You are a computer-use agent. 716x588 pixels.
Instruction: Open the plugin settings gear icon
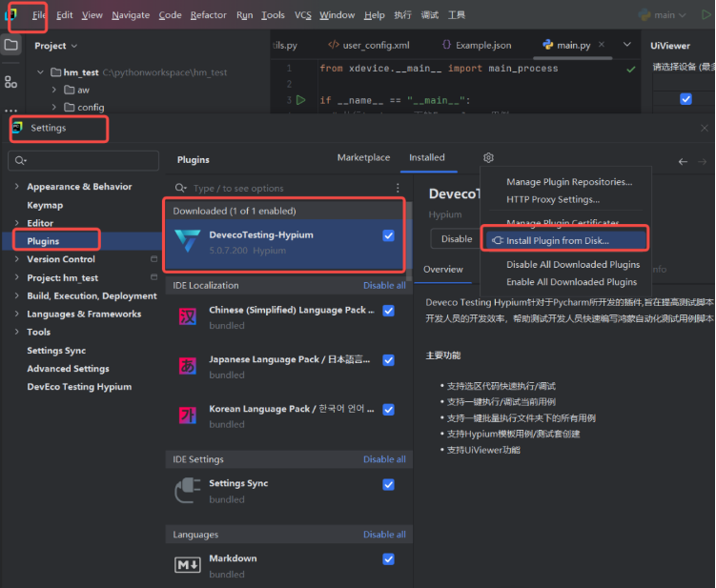(x=488, y=157)
